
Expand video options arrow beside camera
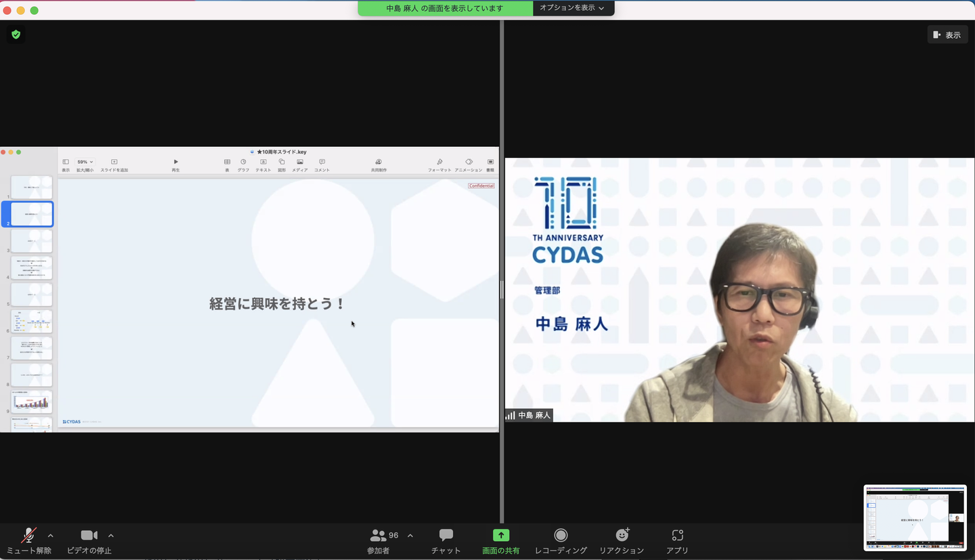[x=111, y=536]
